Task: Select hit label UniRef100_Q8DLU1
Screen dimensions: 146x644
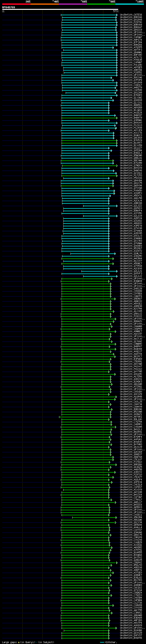Action: click(131, 158)
